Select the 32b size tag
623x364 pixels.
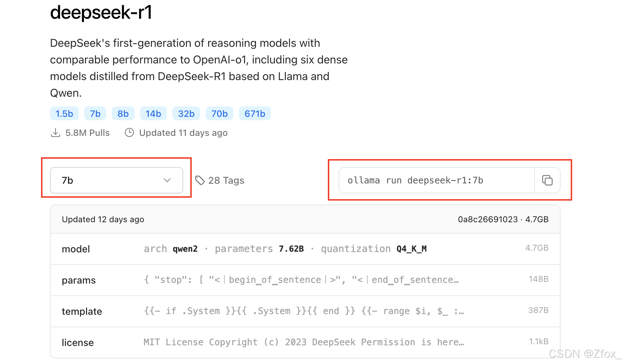click(x=186, y=114)
